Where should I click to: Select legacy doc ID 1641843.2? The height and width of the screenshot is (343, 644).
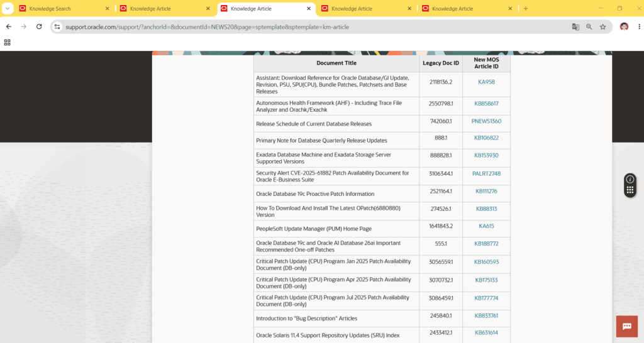[x=441, y=226]
